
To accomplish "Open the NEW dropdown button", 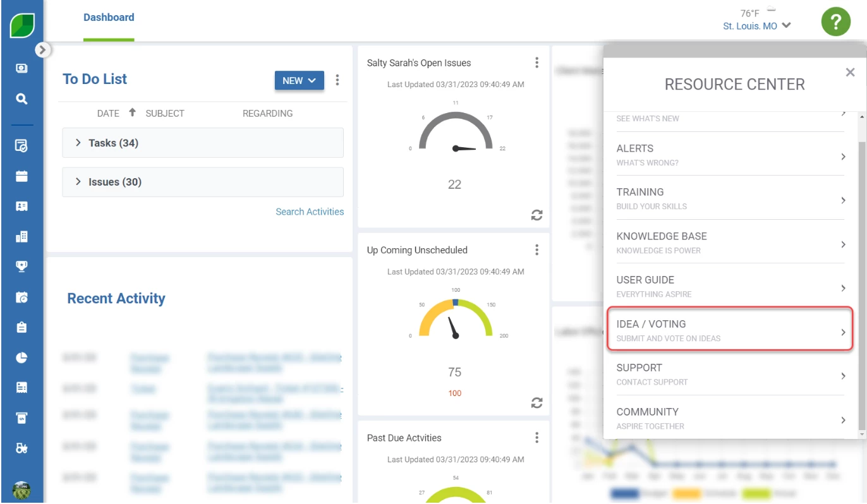I will point(300,80).
